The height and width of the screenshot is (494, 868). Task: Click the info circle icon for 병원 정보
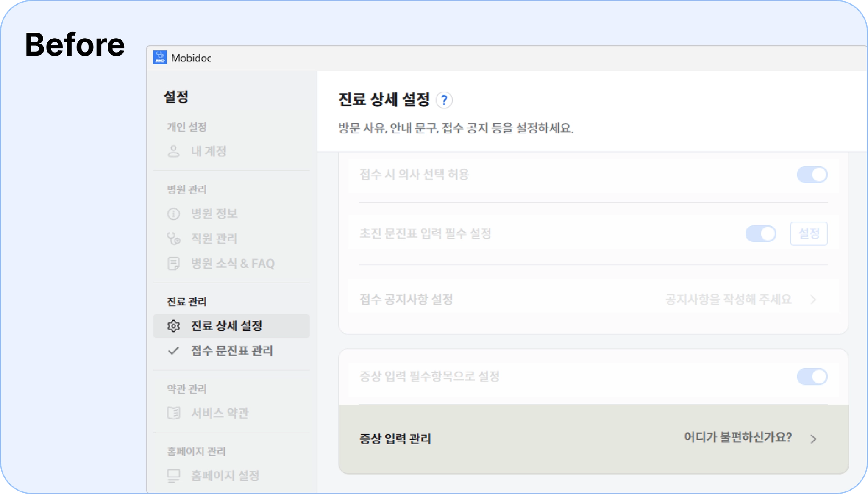(x=173, y=214)
